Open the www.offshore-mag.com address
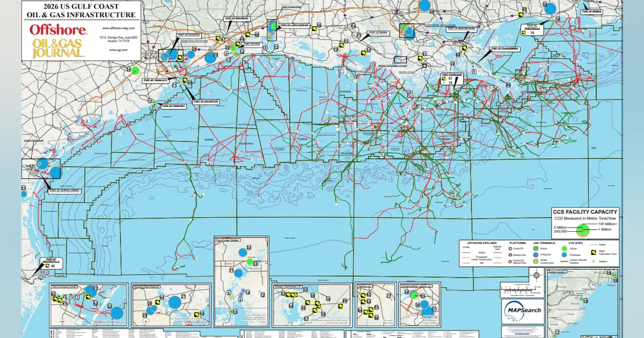This screenshot has width=644, height=338. (118, 27)
